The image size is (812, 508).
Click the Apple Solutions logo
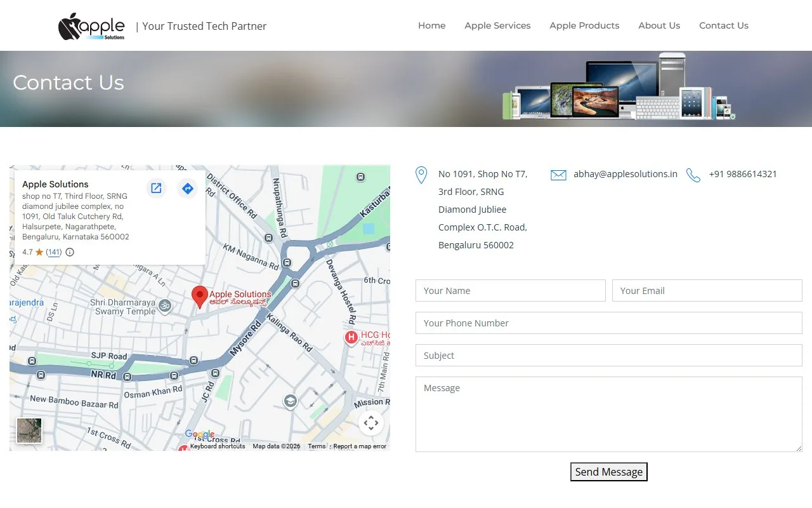pyautogui.click(x=92, y=27)
